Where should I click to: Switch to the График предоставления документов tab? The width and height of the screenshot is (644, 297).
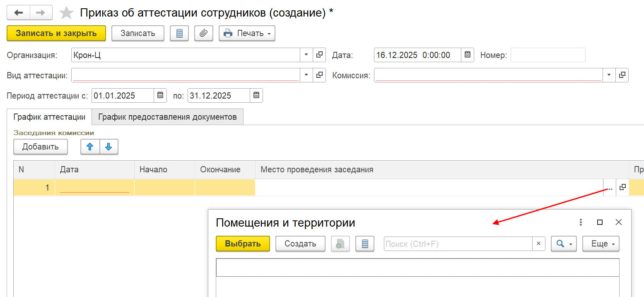click(167, 117)
